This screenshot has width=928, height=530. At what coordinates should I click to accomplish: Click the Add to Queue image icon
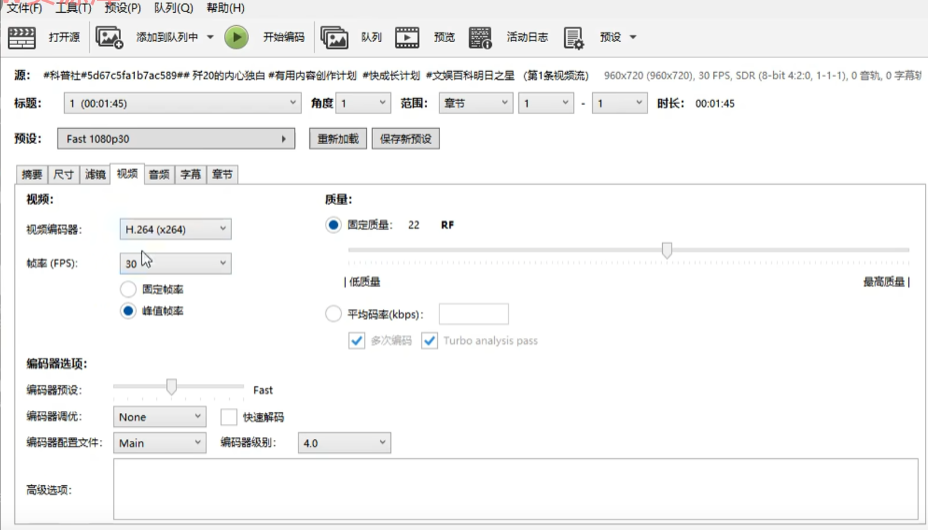pyautogui.click(x=109, y=38)
